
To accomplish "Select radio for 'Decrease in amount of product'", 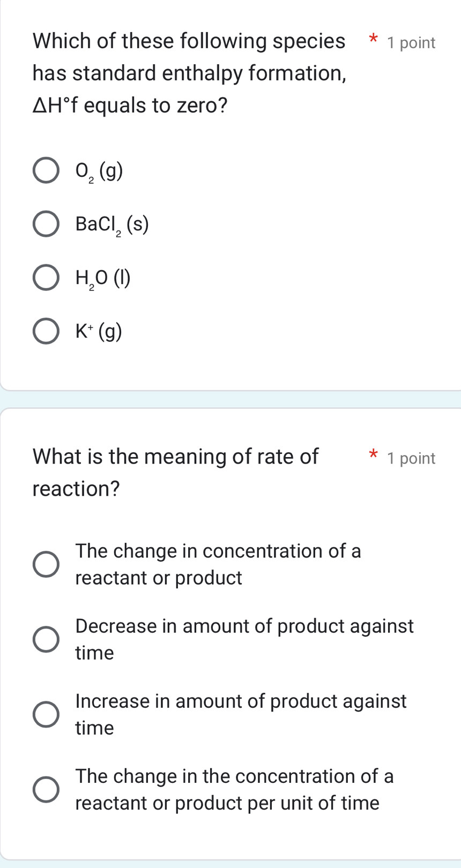I will pos(46,639).
